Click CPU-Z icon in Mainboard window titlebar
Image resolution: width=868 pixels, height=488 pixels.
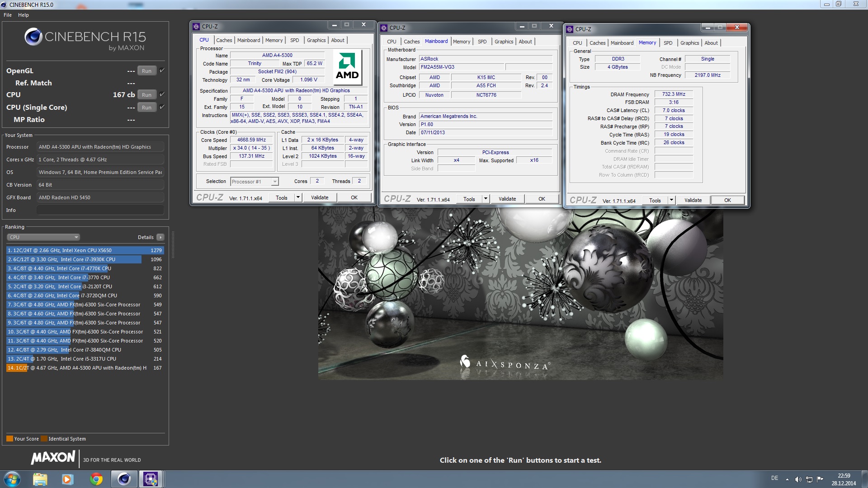click(x=384, y=28)
